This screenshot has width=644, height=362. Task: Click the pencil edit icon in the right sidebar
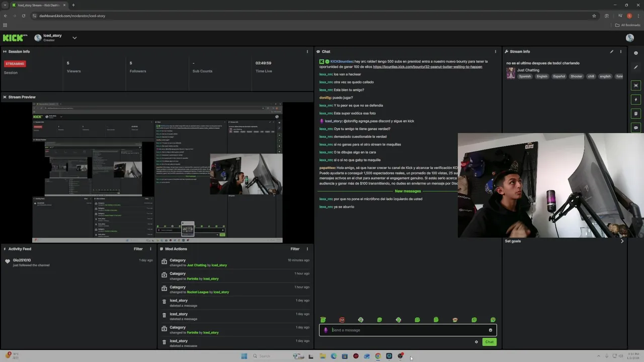click(x=636, y=67)
